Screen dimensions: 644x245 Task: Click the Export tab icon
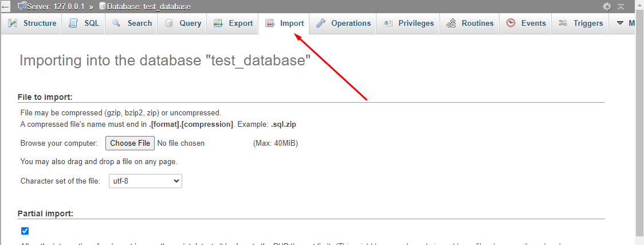[218, 24]
